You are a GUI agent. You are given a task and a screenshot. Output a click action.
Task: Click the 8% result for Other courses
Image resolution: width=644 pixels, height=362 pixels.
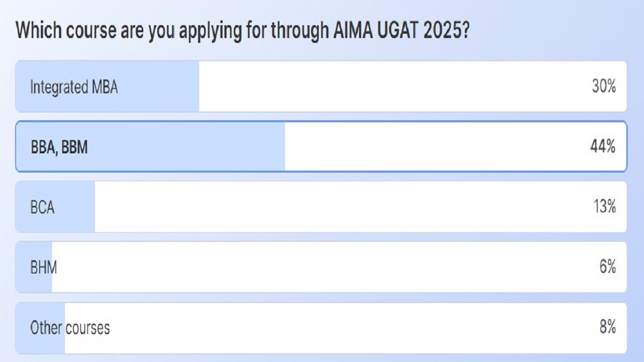click(x=607, y=328)
